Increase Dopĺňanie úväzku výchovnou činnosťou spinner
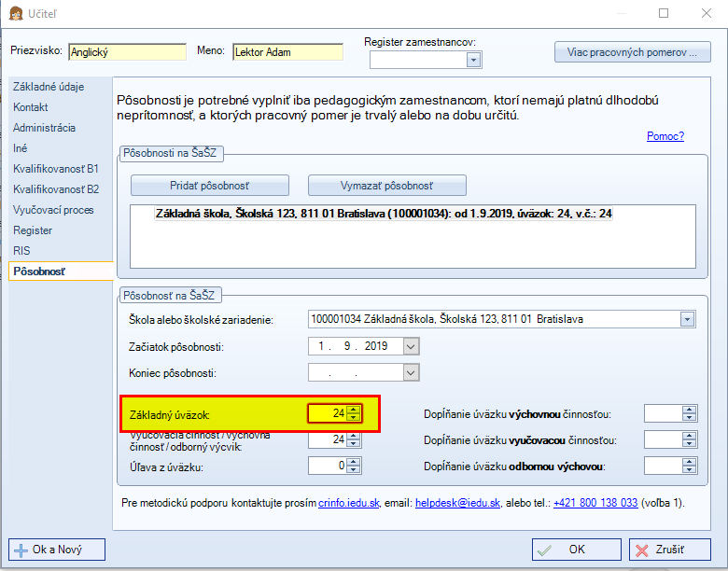 point(690,410)
